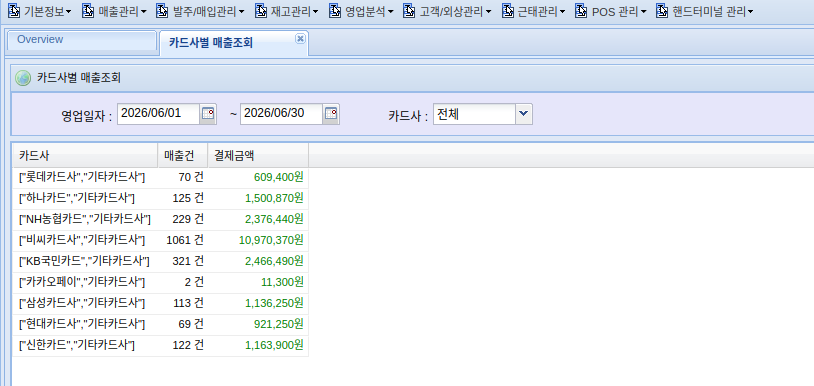Select the 카드사별 매출조회 tab
Viewport: 814px width, 386px height.
[234, 43]
